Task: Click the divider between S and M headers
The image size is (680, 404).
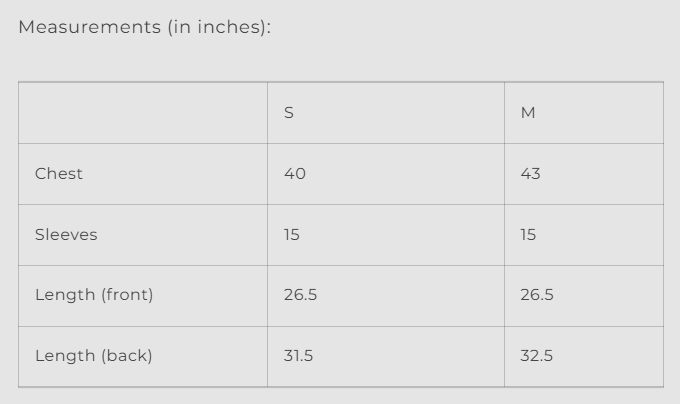Action: coord(504,113)
